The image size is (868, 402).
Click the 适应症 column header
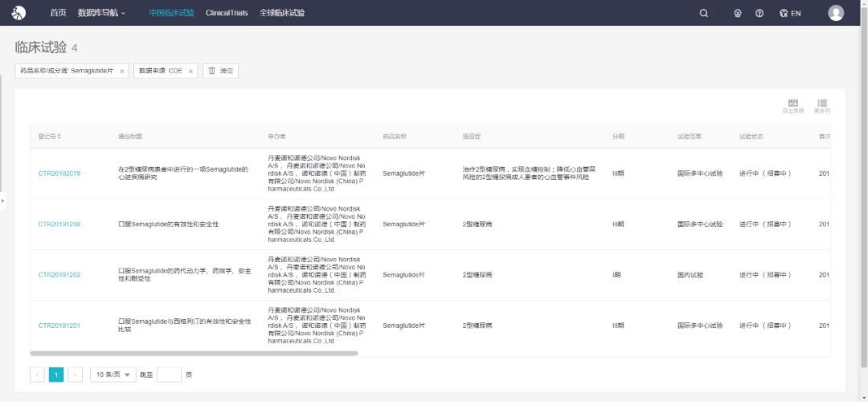[473, 136]
